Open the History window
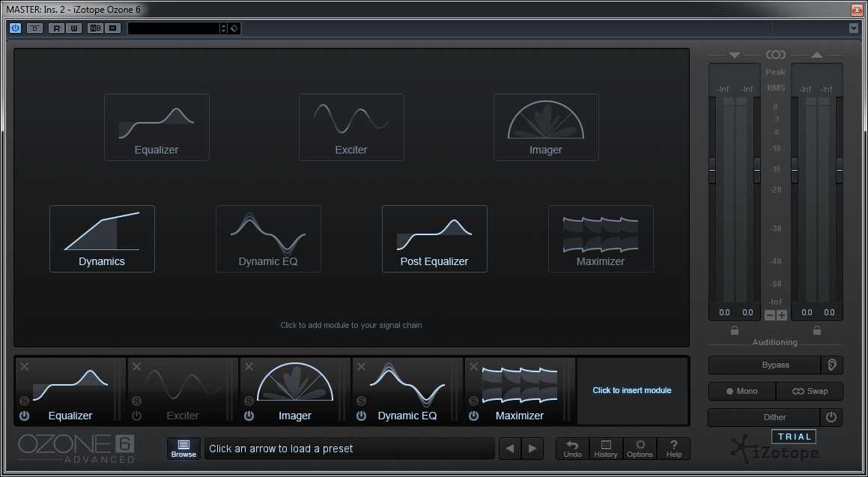The width and height of the screenshot is (868, 477). 606,449
